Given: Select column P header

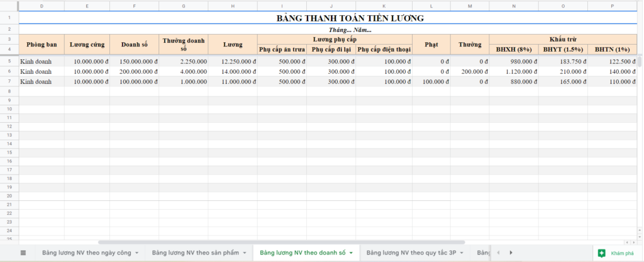Looking at the screenshot, I should (613, 6).
